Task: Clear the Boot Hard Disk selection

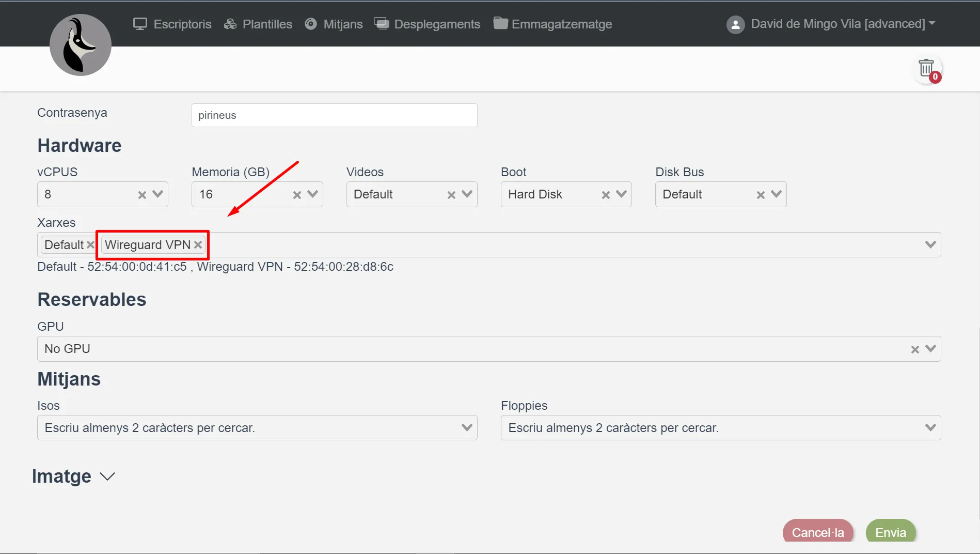Action: click(x=606, y=195)
